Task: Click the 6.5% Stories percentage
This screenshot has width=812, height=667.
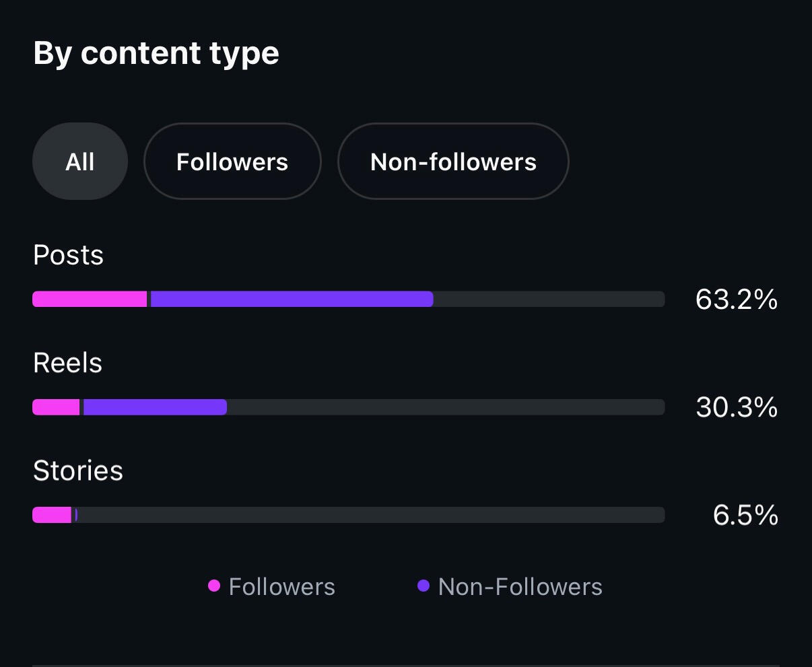Action: (x=745, y=516)
